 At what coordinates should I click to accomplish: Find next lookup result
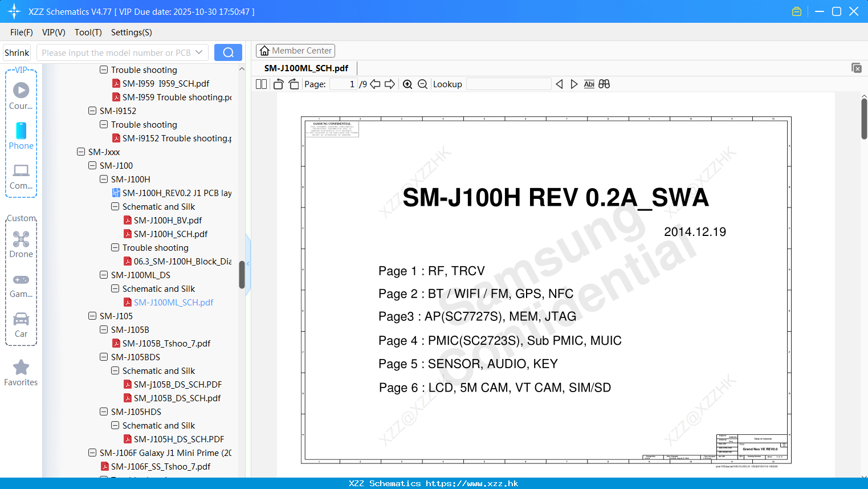click(574, 84)
